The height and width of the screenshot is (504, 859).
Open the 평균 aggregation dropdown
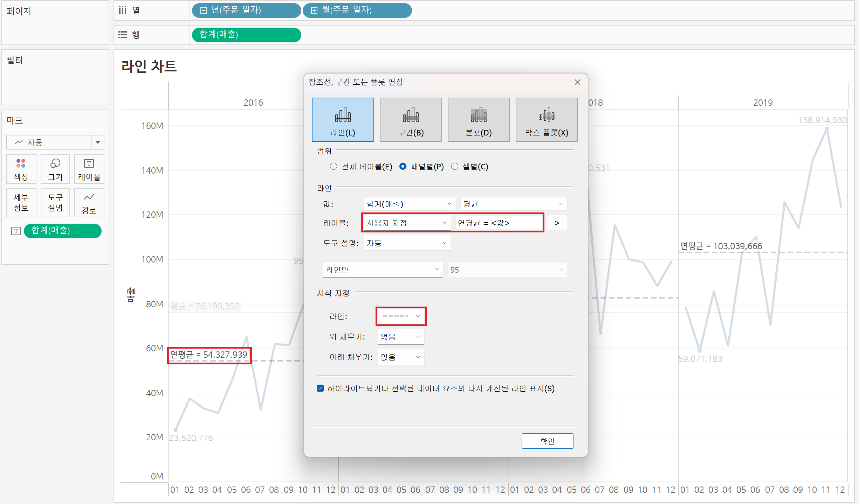coord(513,204)
